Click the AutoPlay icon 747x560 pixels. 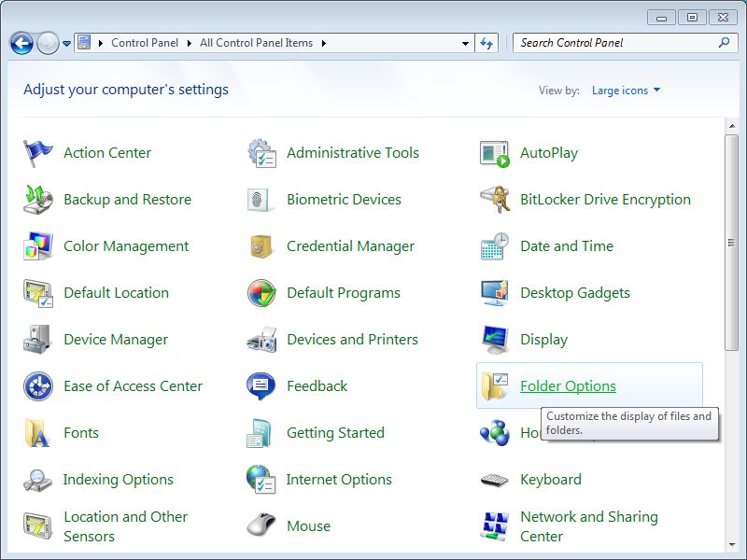[x=495, y=153]
